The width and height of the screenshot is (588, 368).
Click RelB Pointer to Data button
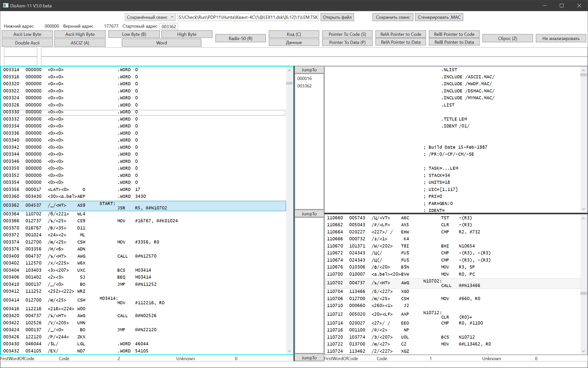tap(454, 42)
